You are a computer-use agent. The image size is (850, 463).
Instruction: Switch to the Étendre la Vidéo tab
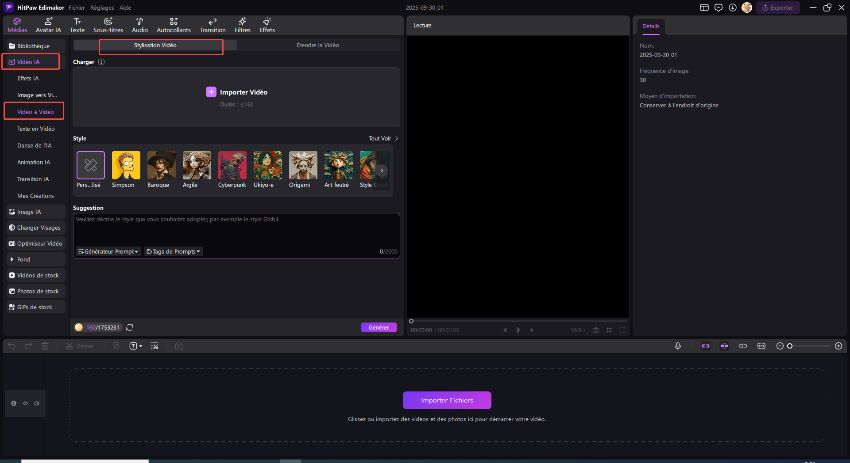tap(318, 45)
